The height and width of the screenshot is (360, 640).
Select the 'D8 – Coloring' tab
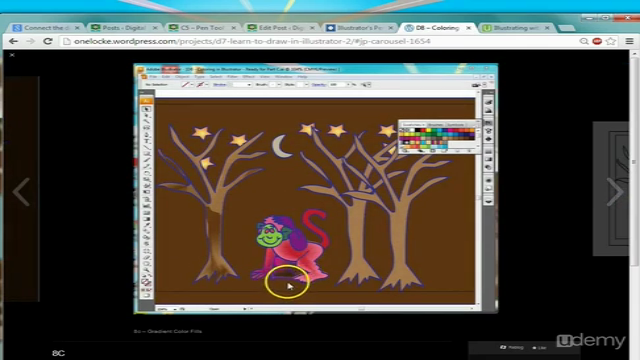(437, 28)
